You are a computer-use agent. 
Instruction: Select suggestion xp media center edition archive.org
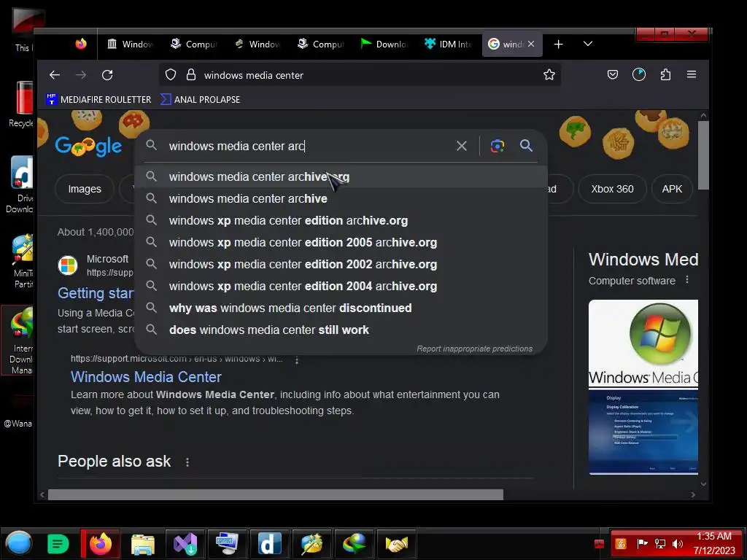(341, 220)
